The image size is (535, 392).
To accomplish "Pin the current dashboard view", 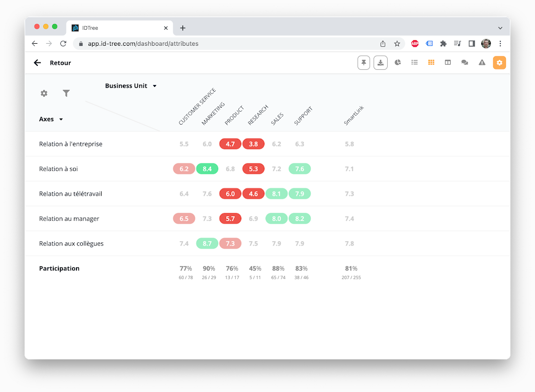I will pos(364,62).
